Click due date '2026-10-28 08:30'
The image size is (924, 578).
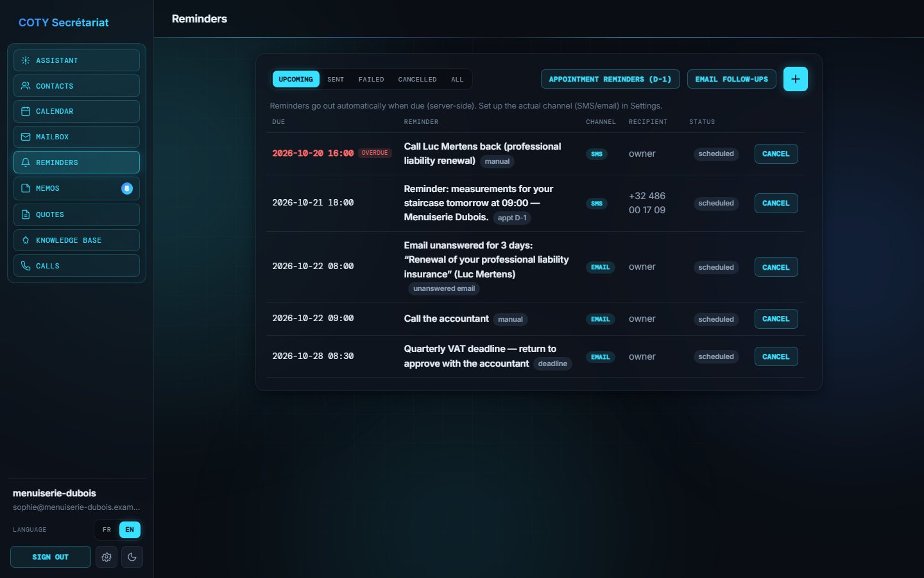pos(313,356)
